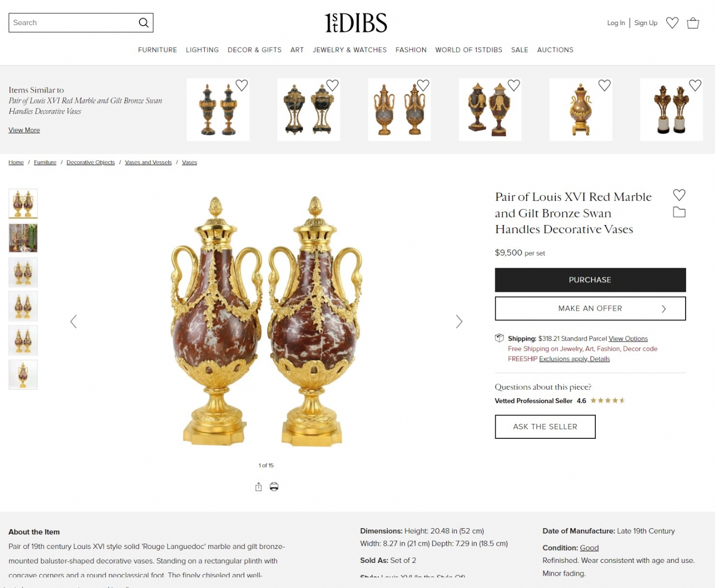The image size is (715, 588).
Task: Favorite the first similar item vases
Action: [242, 85]
